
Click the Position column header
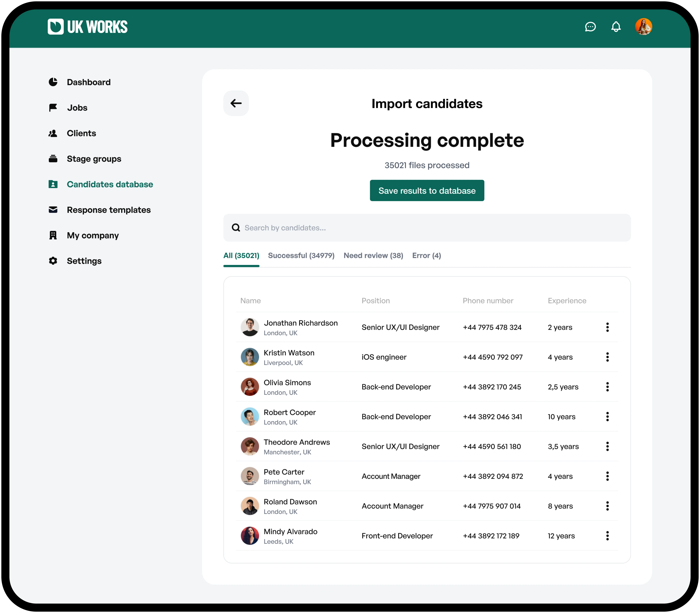pos(376,301)
